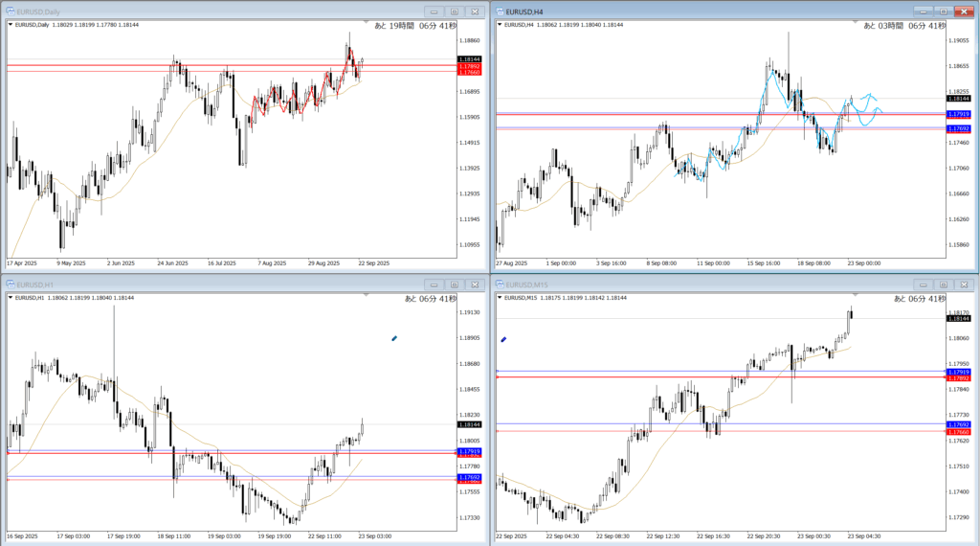The image size is (980, 546).
Task: Click the red 1.17660 price label in Daily chart
Action: point(469,73)
